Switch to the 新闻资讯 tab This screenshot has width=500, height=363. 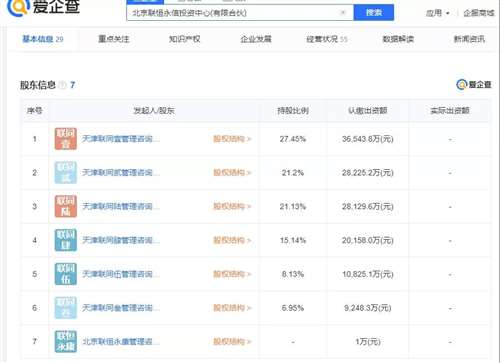(x=469, y=39)
